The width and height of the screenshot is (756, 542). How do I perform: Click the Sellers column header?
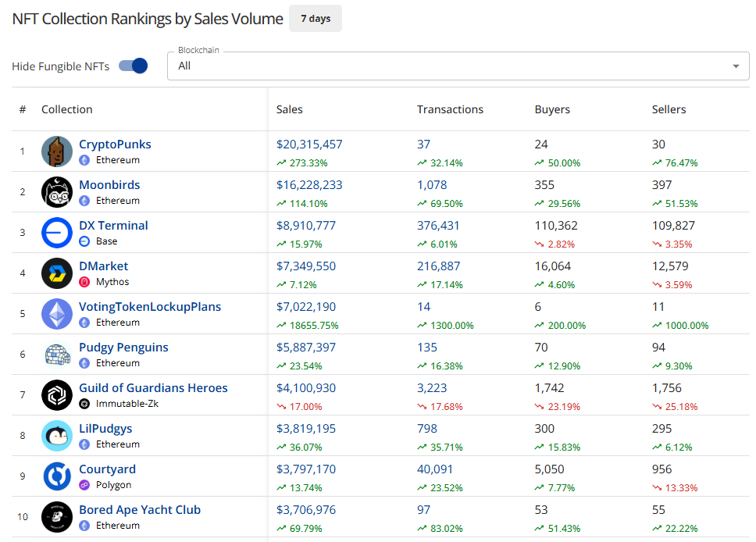click(669, 109)
